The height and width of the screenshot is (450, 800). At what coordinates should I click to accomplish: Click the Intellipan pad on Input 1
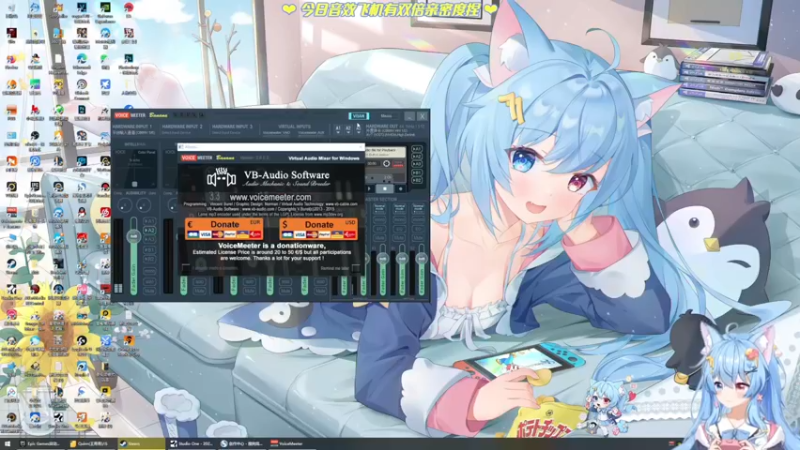[x=136, y=169]
